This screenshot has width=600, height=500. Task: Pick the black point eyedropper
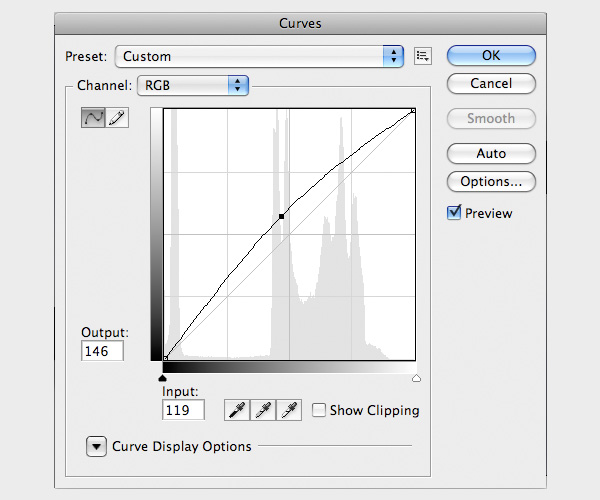(x=237, y=409)
